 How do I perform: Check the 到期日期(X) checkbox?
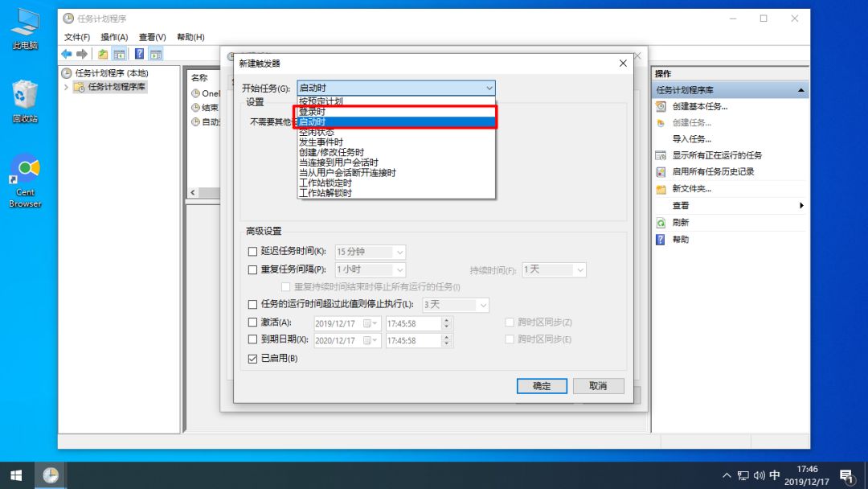252,339
